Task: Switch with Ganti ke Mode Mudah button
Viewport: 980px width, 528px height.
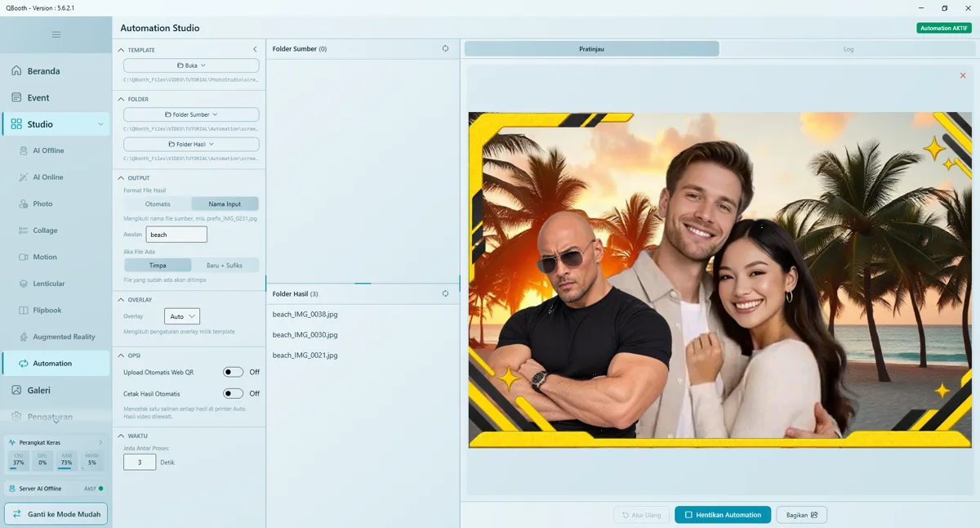Action: click(x=56, y=514)
